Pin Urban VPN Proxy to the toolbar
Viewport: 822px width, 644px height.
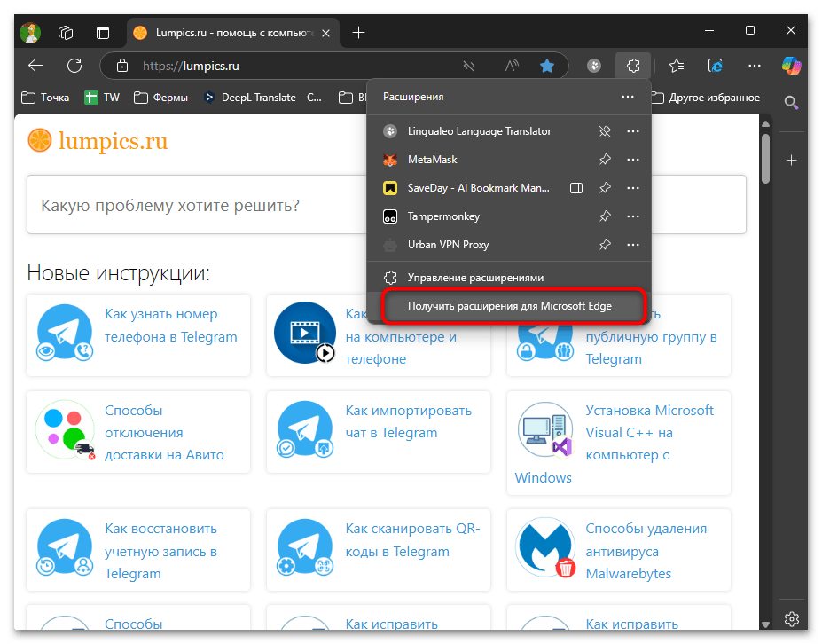605,245
